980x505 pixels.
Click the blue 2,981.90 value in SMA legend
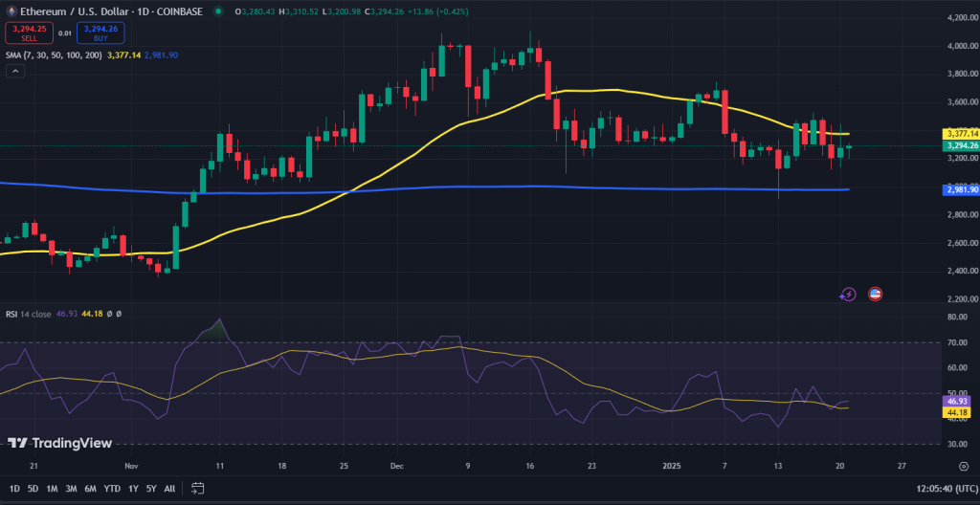[161, 55]
